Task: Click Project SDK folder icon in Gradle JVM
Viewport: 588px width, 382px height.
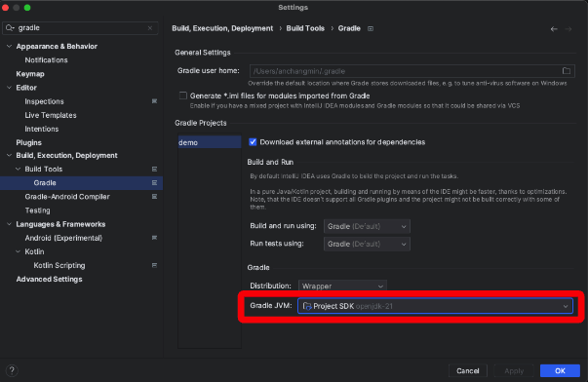Action: click(307, 306)
